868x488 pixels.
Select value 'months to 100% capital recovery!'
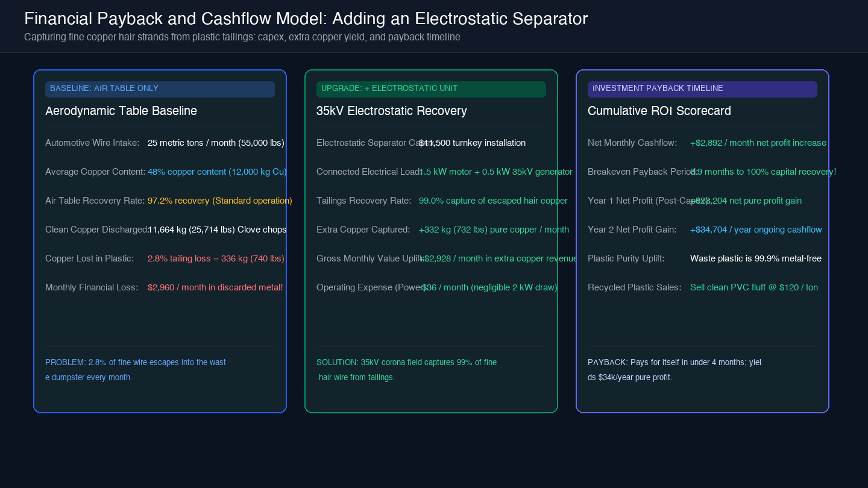(771, 172)
